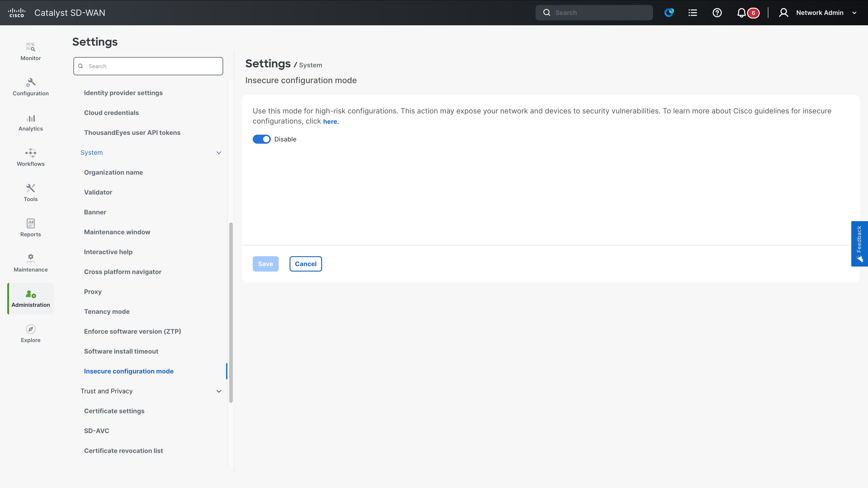Disable insecure configuration mode toggle
Screen dimensions: 868x488
coord(262,139)
